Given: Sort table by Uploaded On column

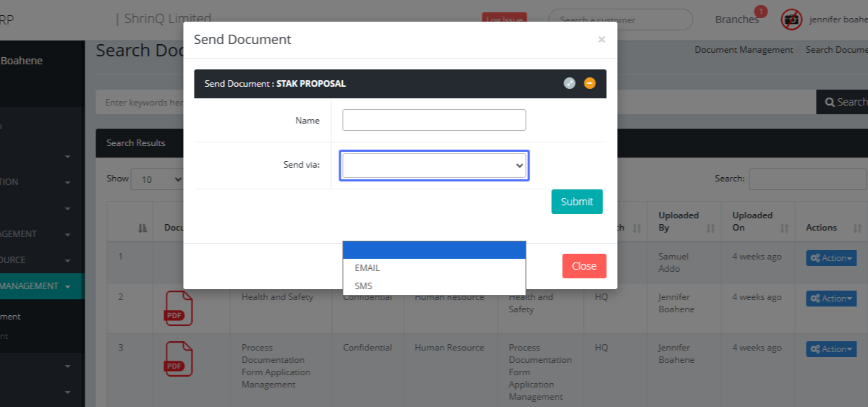Looking at the screenshot, I should pyautogui.click(x=784, y=228).
